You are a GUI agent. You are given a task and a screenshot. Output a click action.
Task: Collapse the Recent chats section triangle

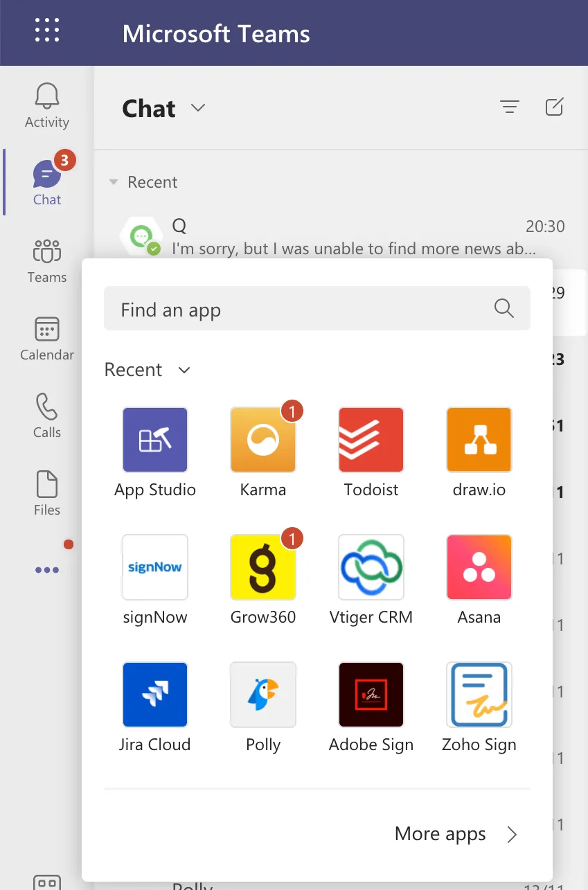click(x=114, y=182)
